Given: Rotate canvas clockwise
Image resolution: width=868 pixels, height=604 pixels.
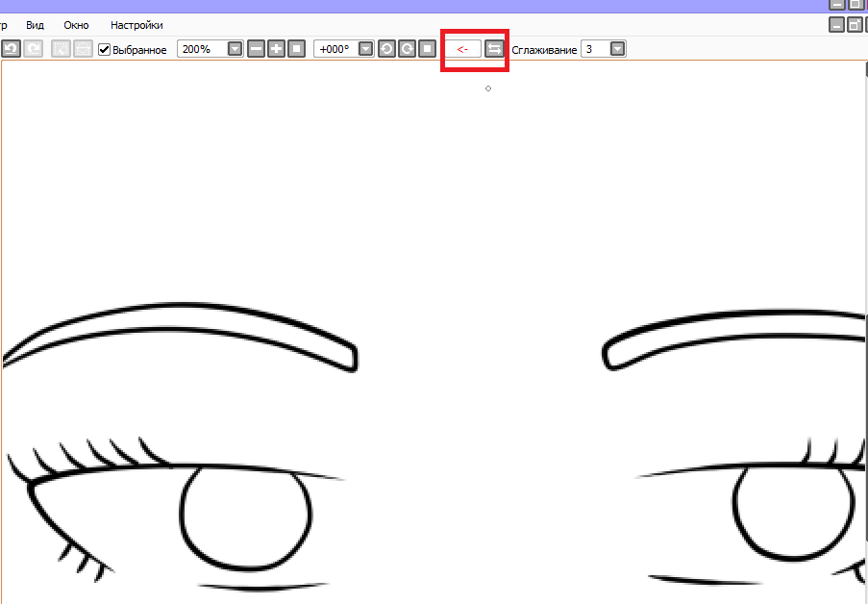Looking at the screenshot, I should coord(407,48).
